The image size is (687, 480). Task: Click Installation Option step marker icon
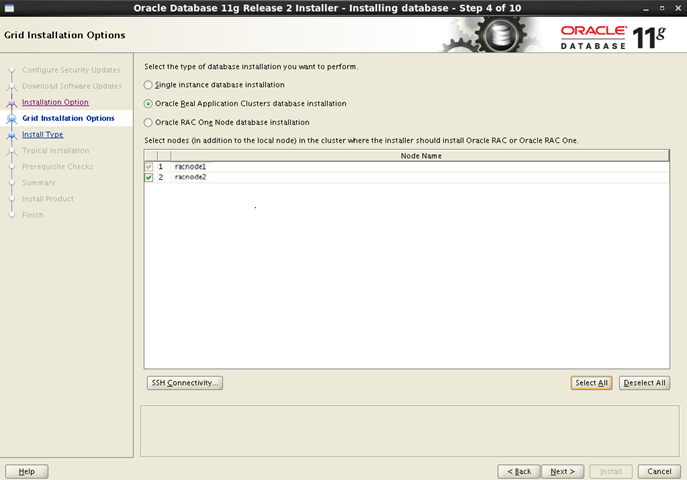pos(12,102)
